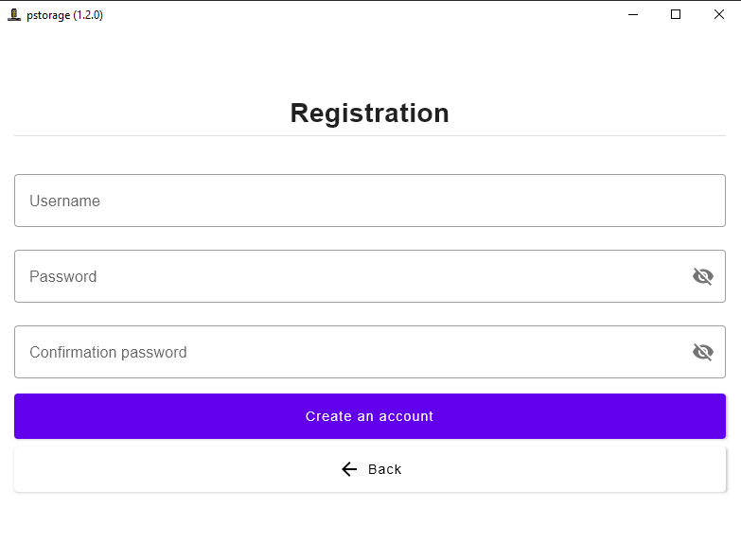Click the Password placeholder label
Screen dimensions: 741x560
tap(62, 276)
